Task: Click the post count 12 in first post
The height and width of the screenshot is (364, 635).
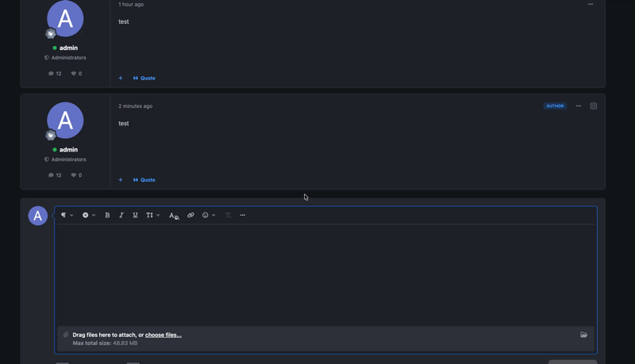Action: (x=55, y=74)
